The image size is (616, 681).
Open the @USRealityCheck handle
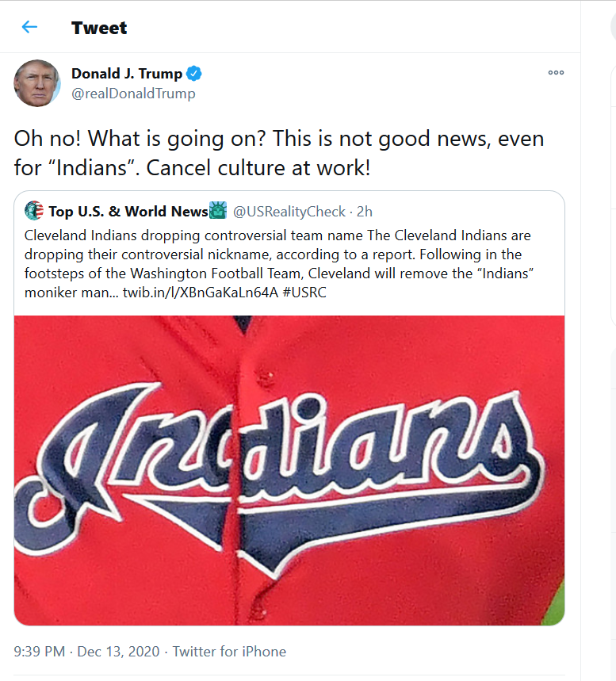[289, 212]
